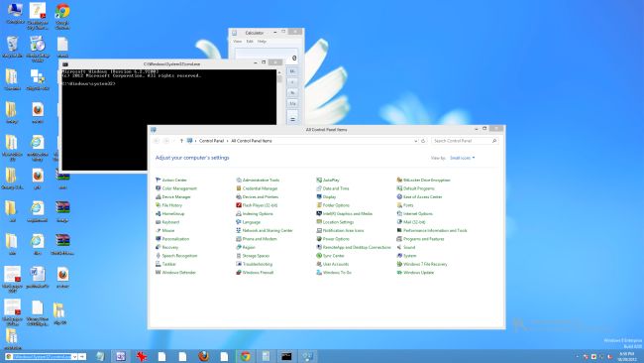Open Calculator Help menu
The width and height of the screenshot is (644, 363).
262,42
